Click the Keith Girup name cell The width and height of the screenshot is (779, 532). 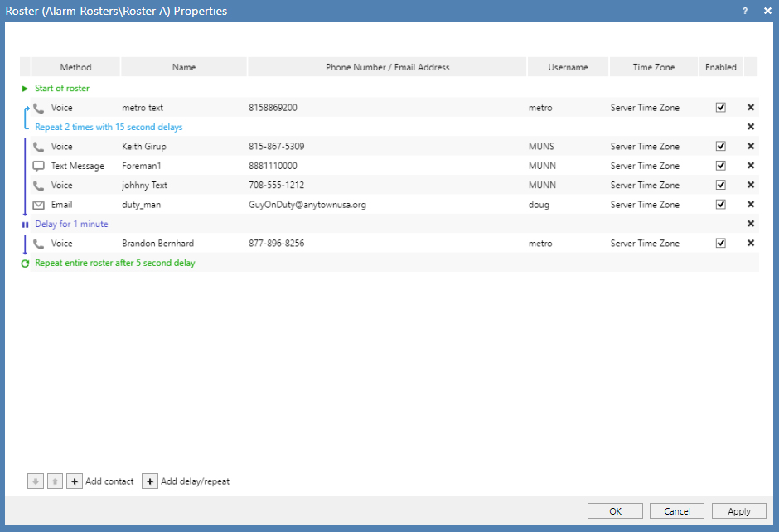coord(144,146)
